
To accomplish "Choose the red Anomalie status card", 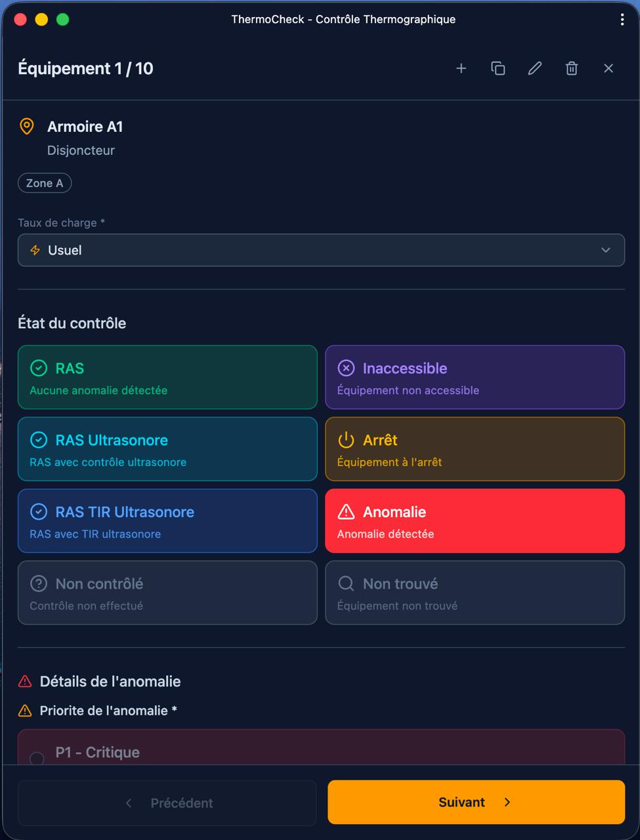I will pos(475,521).
